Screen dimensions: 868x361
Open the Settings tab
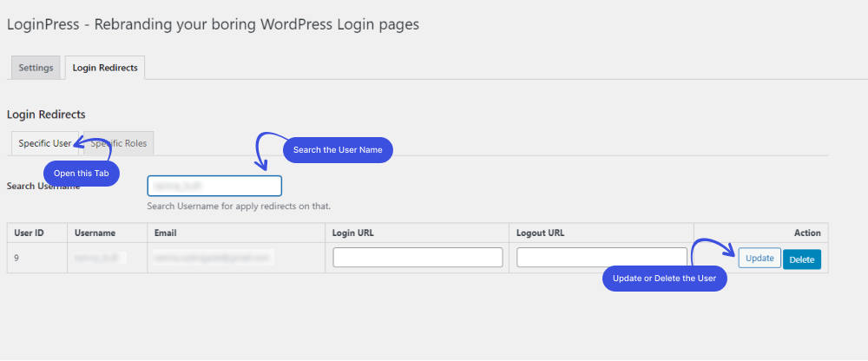tap(36, 68)
